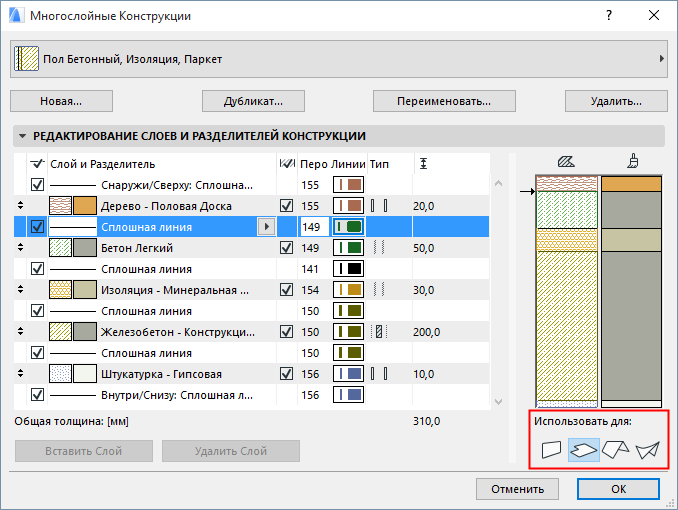
Task: Grab reorder handle of Железобетон layer
Action: pos(20,332)
